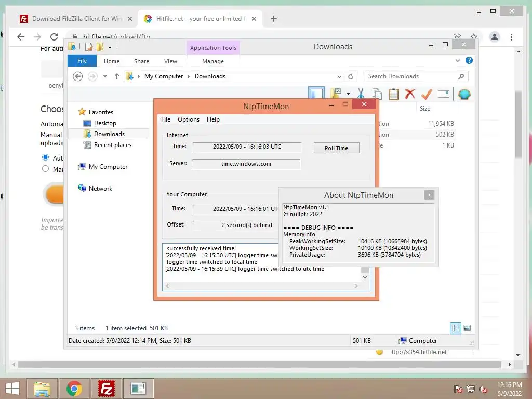This screenshot has height=399, width=532.
Task: Open the Explorer Home tab
Action: (112, 61)
